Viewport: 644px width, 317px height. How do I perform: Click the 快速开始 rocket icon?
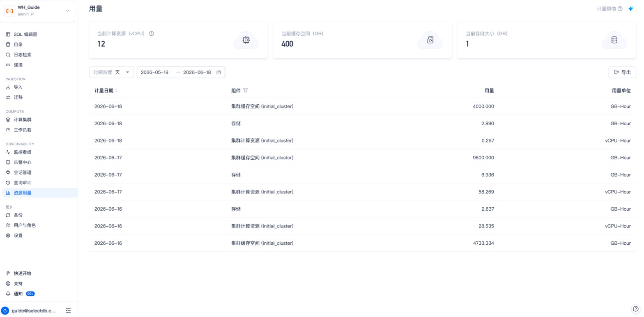(8, 273)
